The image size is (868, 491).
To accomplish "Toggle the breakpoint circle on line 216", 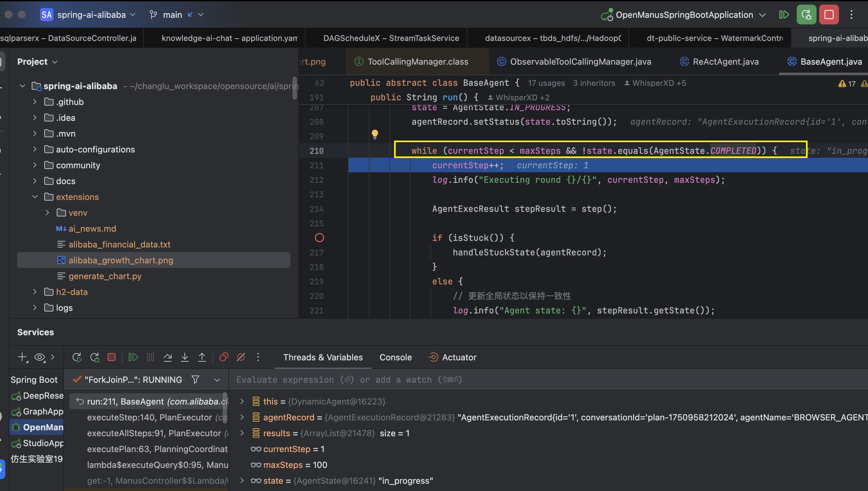I will pos(319,238).
